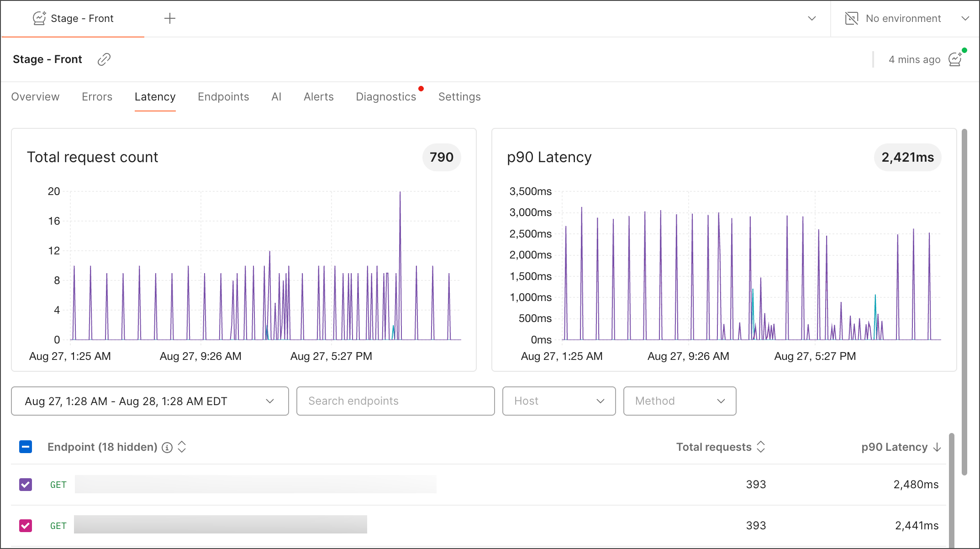Click the first GET endpoint row name

tap(256, 484)
